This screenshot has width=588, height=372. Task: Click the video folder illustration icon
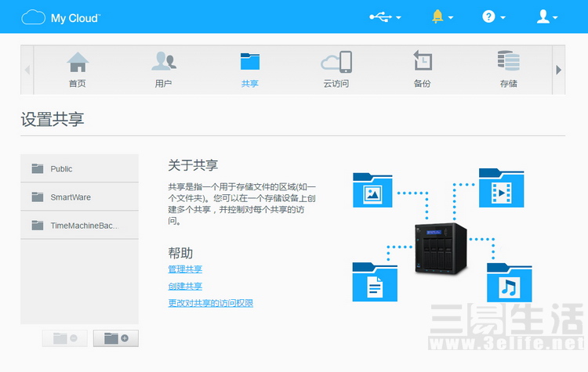click(x=502, y=188)
